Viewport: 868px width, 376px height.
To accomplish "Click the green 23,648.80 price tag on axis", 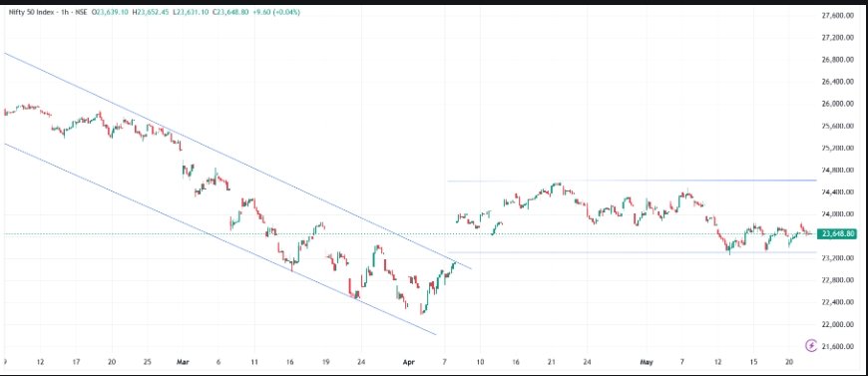I will tap(836, 234).
